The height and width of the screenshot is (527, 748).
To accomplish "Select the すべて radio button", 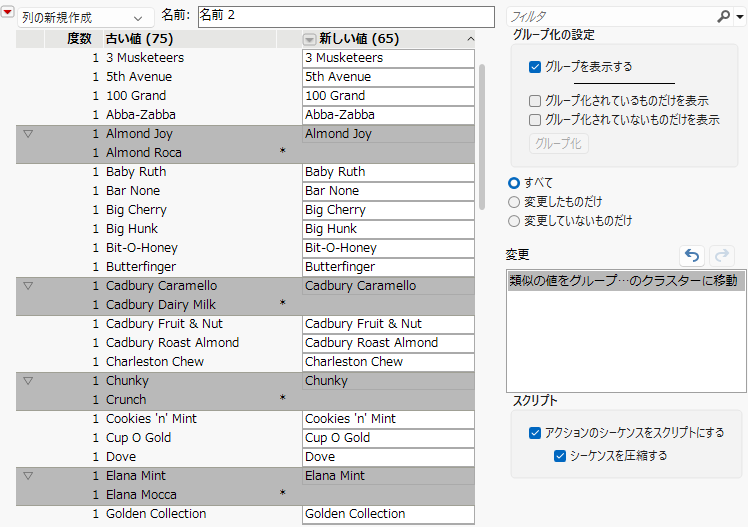I will pyautogui.click(x=514, y=183).
